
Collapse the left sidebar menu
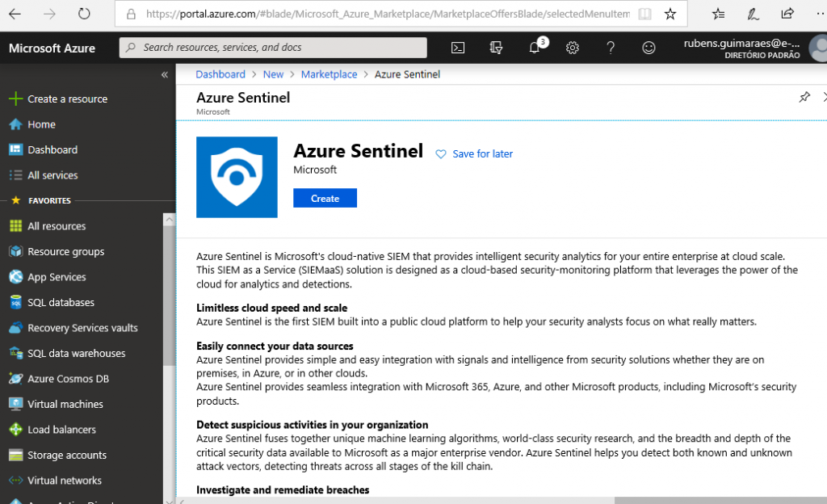pos(165,74)
